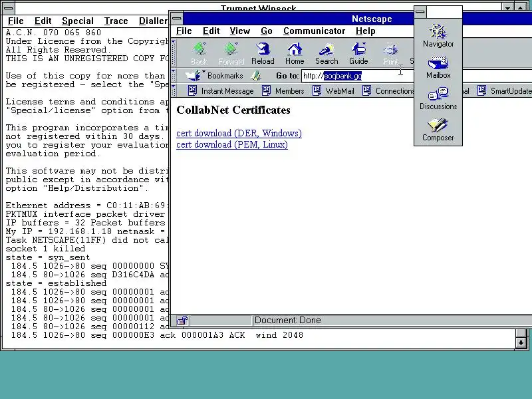Image resolution: width=532 pixels, height=399 pixels.
Task: Open Netscape's Communicator menu
Action: [314, 31]
